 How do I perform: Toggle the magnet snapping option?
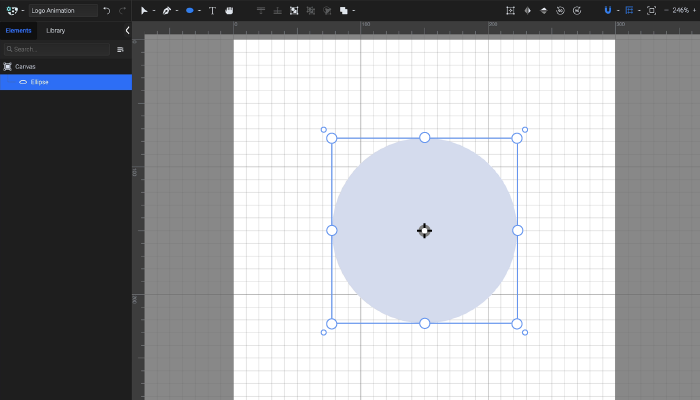tap(608, 10)
